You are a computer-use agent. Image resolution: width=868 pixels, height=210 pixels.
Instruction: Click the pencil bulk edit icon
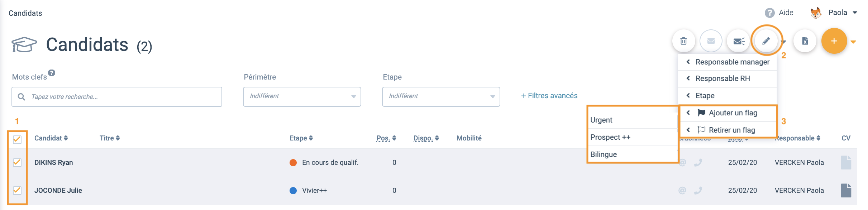766,41
